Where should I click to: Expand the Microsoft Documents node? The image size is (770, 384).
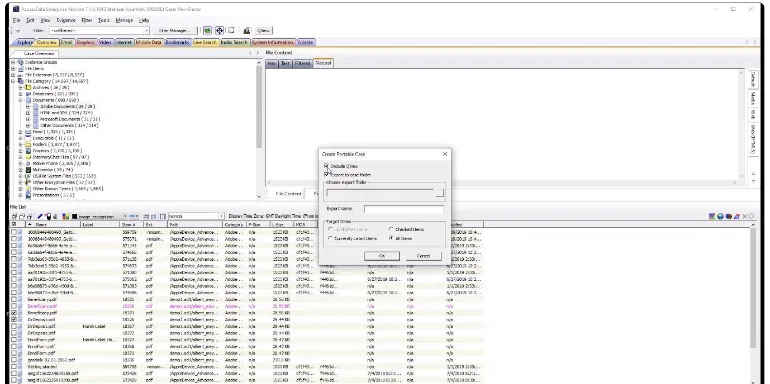tap(28, 119)
